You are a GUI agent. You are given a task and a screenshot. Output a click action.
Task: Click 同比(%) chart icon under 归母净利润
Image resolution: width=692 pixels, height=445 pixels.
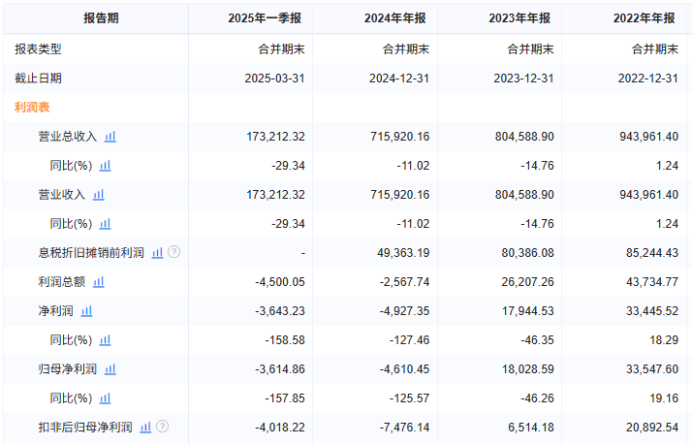(105, 398)
